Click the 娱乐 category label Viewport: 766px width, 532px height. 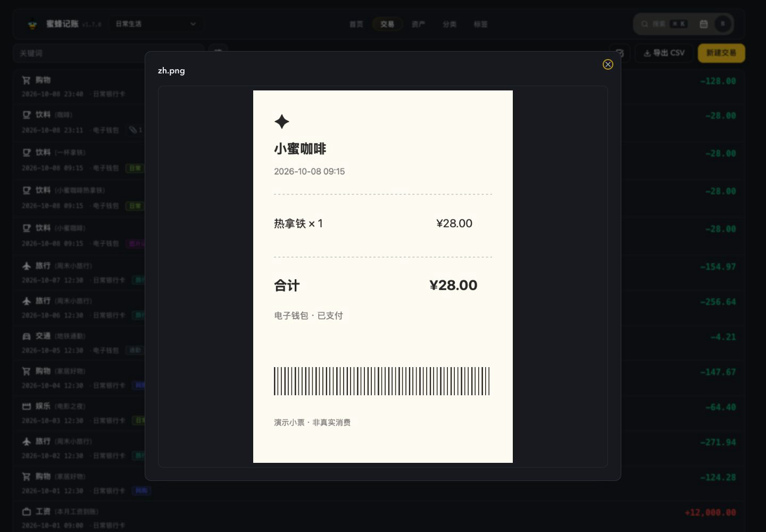[43, 406]
